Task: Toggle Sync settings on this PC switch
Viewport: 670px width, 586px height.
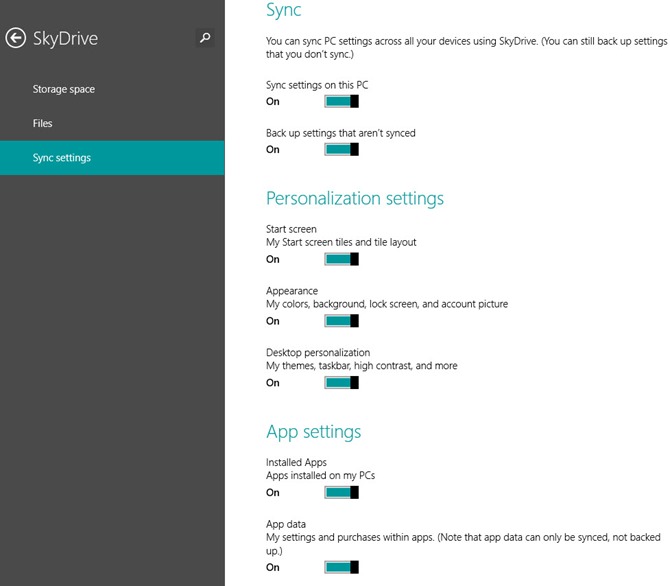Action: tap(341, 101)
